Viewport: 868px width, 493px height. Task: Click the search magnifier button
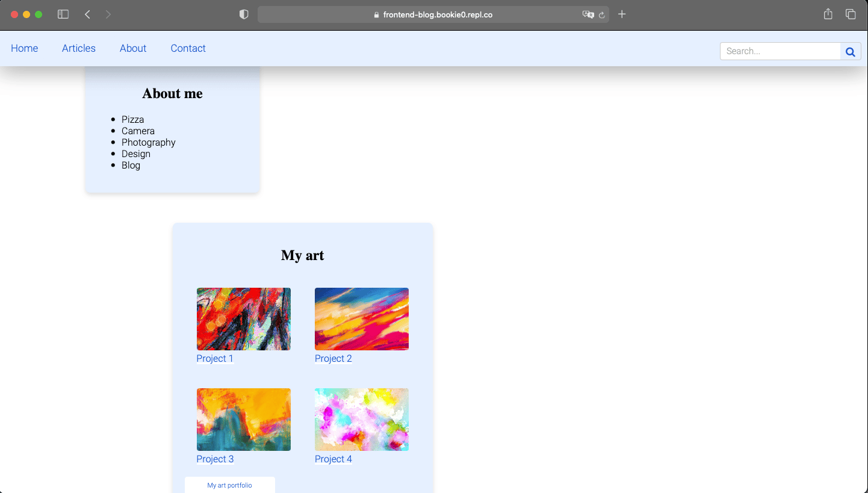pos(851,52)
